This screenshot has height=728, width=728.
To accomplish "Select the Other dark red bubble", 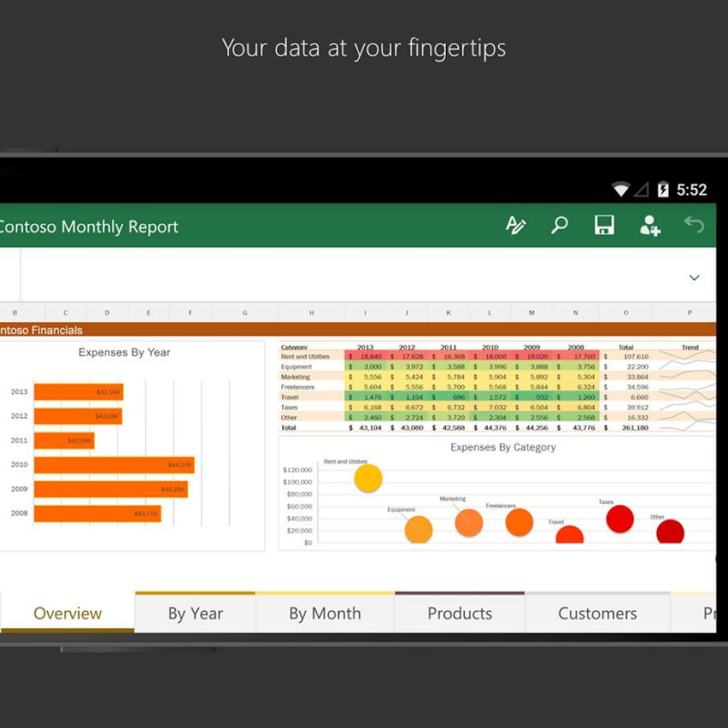I will [670, 531].
